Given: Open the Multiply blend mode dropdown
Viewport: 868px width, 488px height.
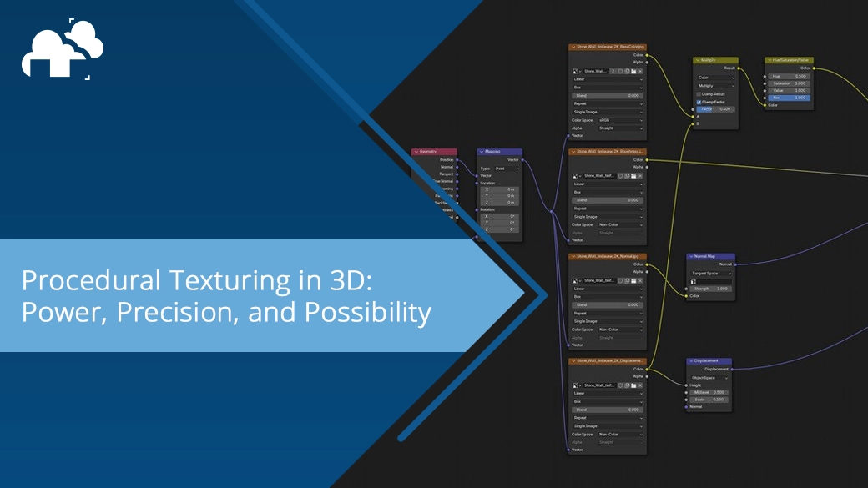Looking at the screenshot, I should [716, 86].
